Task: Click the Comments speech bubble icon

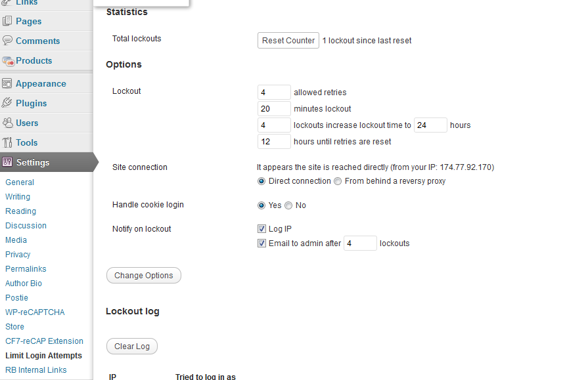Action: 7,41
